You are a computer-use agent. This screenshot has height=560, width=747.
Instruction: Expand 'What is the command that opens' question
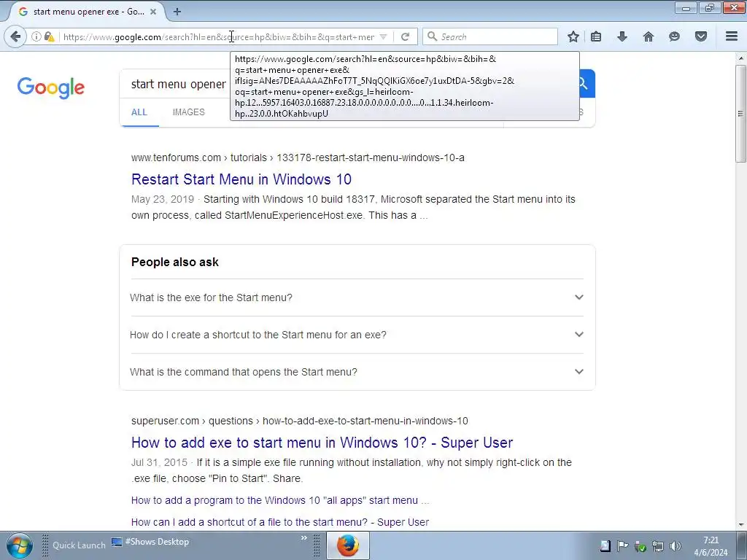point(357,372)
